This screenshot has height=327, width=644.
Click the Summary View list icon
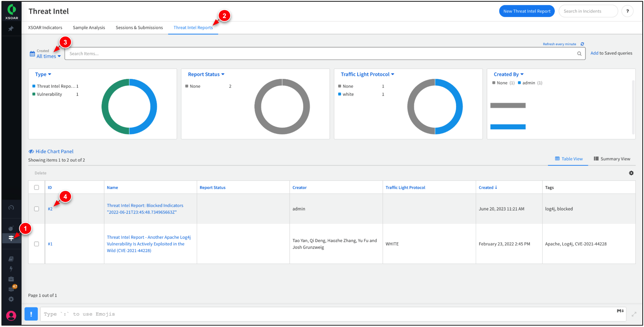coord(596,159)
